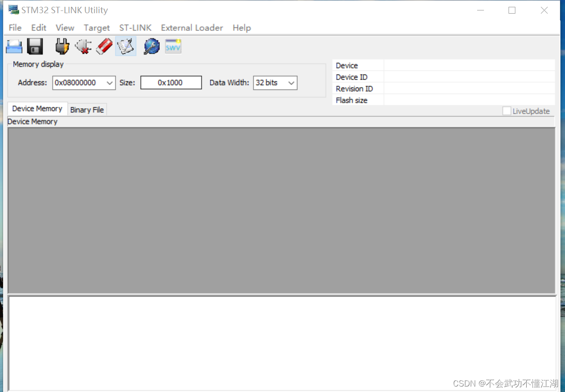Open the Edit menu
The image size is (565, 392).
tap(39, 28)
